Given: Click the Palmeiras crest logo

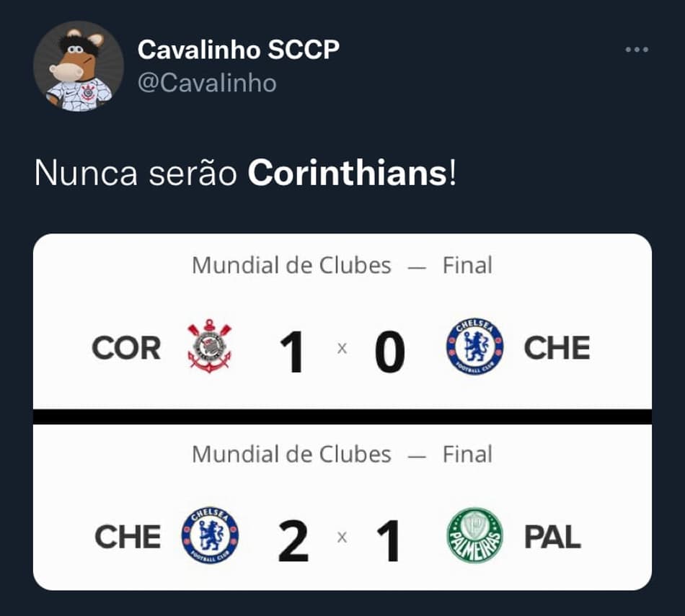Looking at the screenshot, I should pyautogui.click(x=475, y=535).
